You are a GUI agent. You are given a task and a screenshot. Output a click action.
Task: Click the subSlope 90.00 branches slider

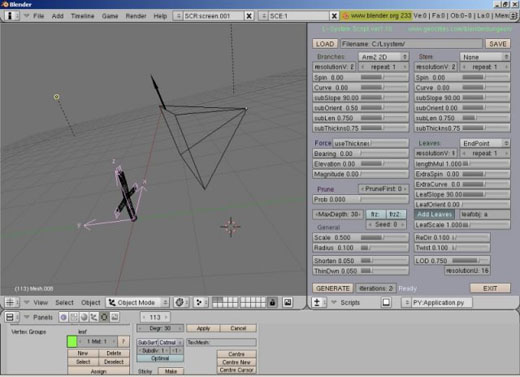pos(361,98)
